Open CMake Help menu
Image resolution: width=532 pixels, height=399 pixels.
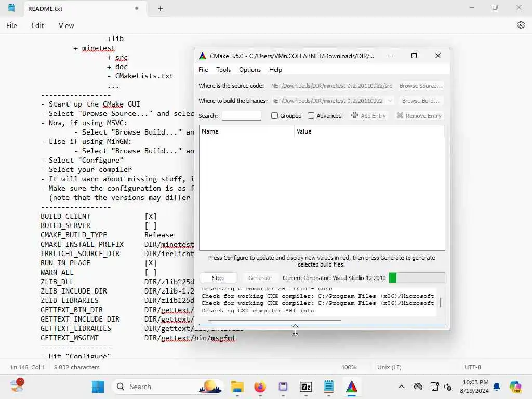click(x=275, y=70)
